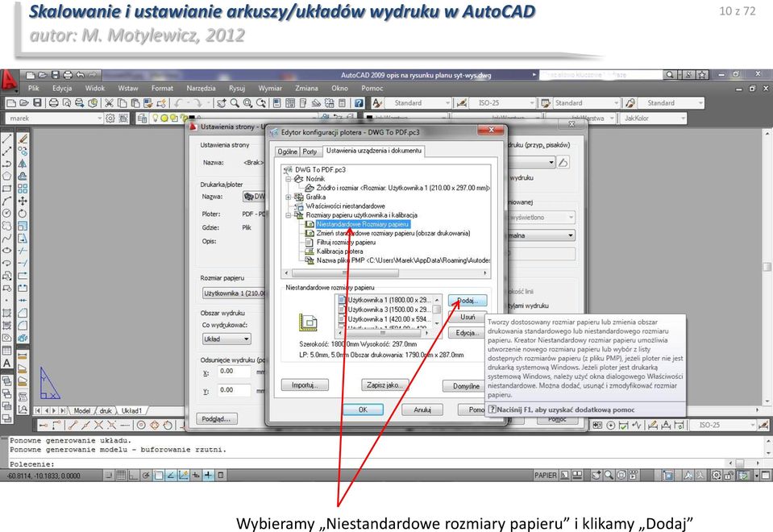
Task: Toggle Snap mode in status bar
Action: click(x=109, y=476)
